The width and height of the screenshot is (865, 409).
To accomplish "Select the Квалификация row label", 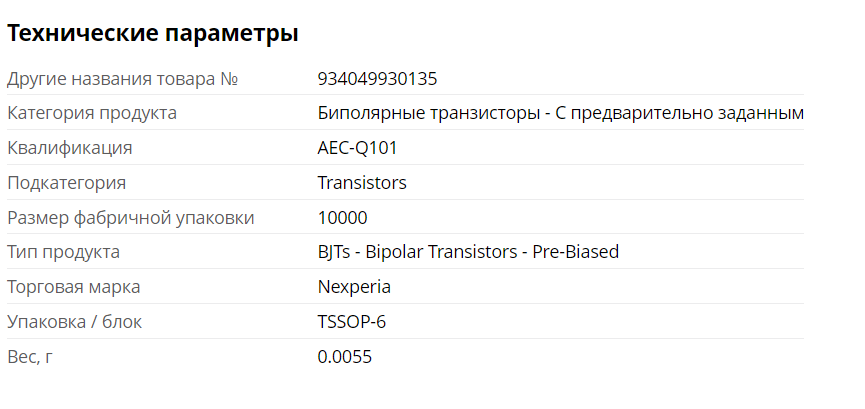I will [70, 148].
